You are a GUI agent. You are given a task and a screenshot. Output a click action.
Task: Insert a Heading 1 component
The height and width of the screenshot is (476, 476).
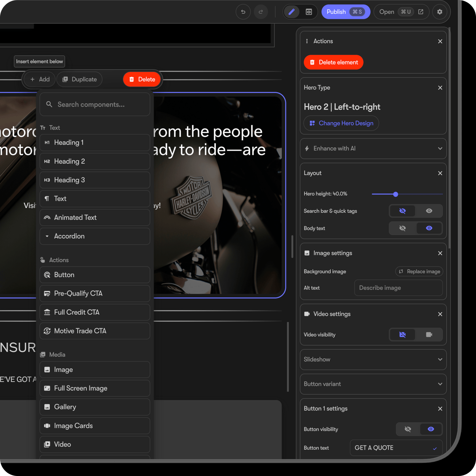click(x=95, y=142)
